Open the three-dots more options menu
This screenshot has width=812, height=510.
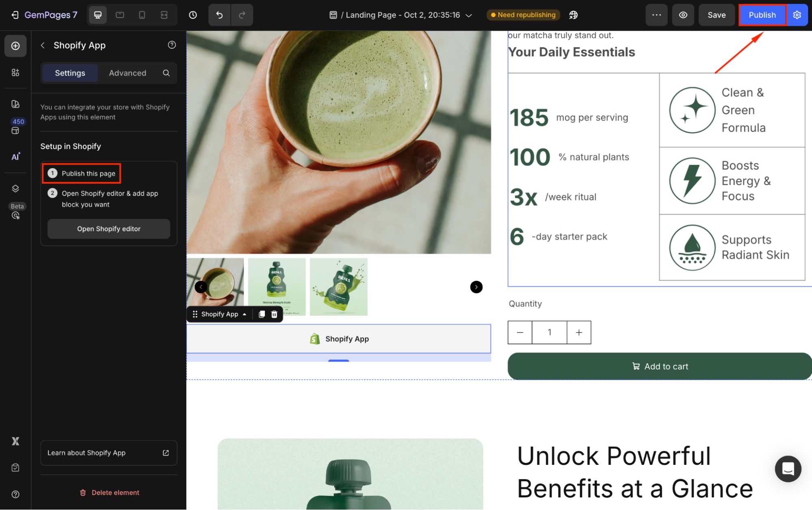[x=656, y=15]
